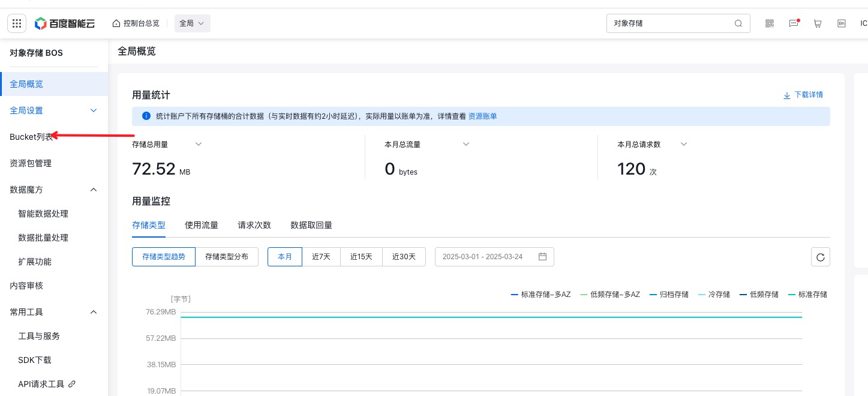The height and width of the screenshot is (396, 868).
Task: Open the shopping cart icon
Action: tap(818, 23)
